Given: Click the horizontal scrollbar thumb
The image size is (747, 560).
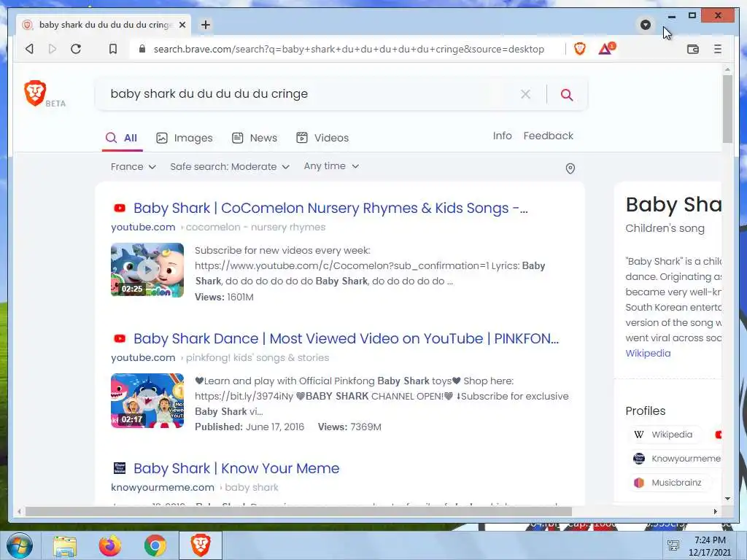Looking at the screenshot, I should pos(298,511).
